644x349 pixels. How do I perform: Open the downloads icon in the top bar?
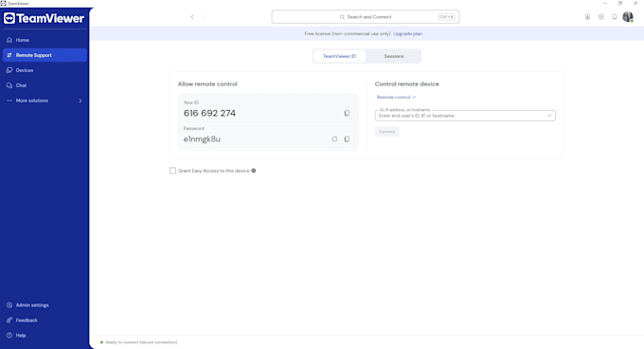coord(587,17)
